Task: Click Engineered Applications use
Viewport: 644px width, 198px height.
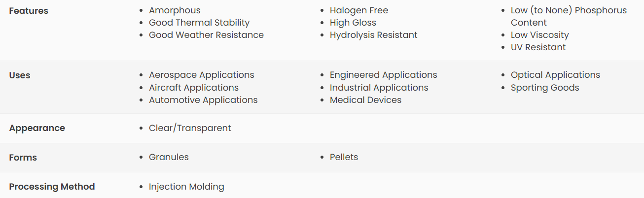Action: click(384, 75)
